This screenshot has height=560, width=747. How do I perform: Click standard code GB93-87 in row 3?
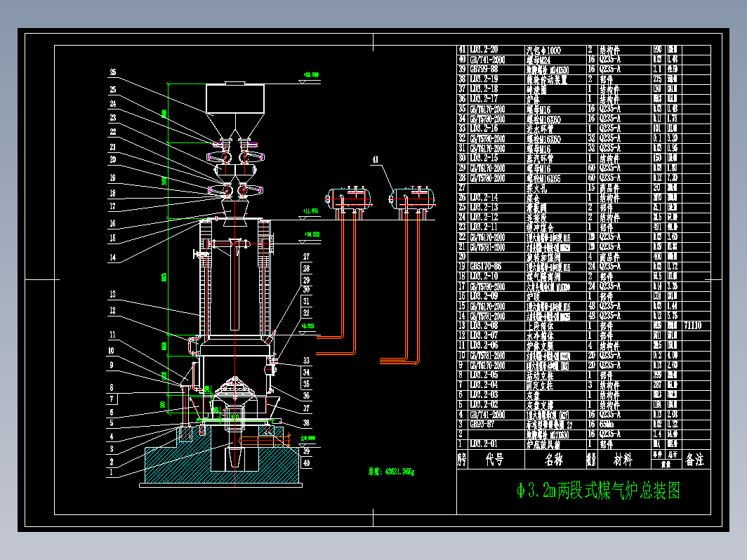pyautogui.click(x=482, y=424)
